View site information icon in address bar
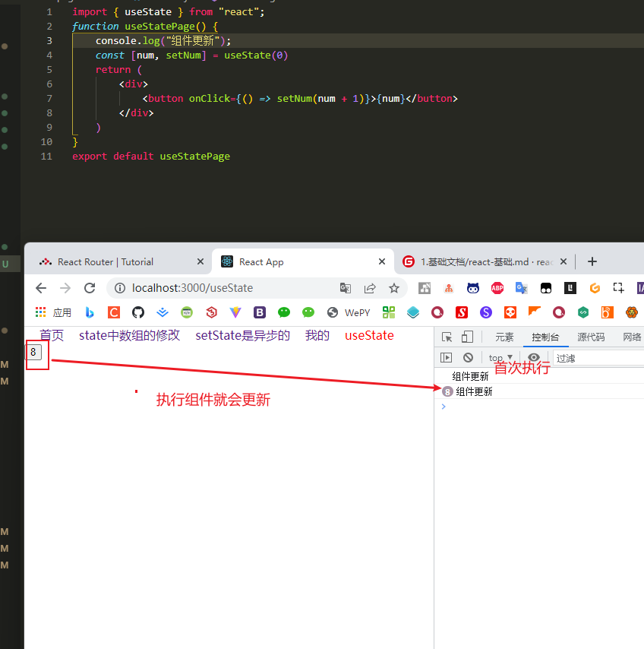 point(120,288)
